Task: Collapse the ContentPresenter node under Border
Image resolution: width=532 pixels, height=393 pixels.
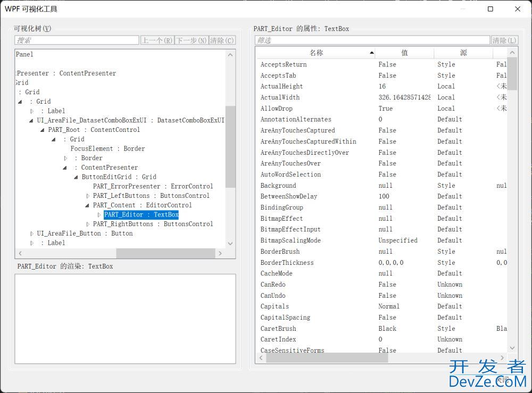Action: (x=65, y=168)
